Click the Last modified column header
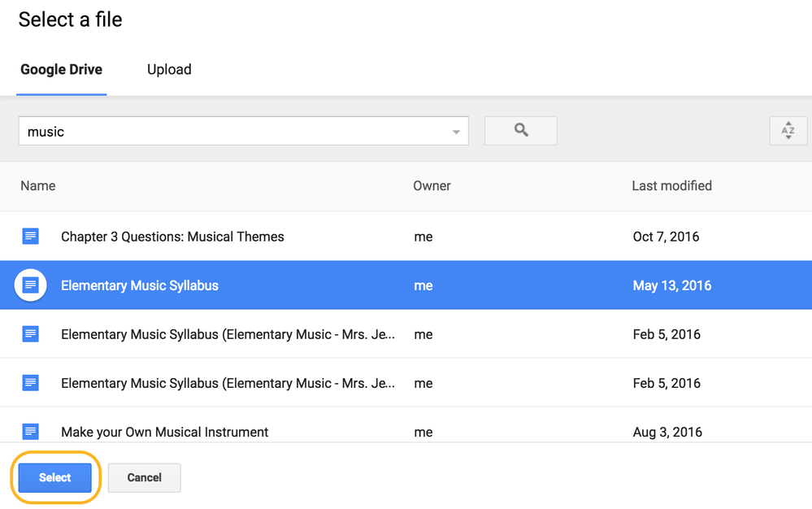Image resolution: width=812 pixels, height=509 pixels. tap(671, 186)
